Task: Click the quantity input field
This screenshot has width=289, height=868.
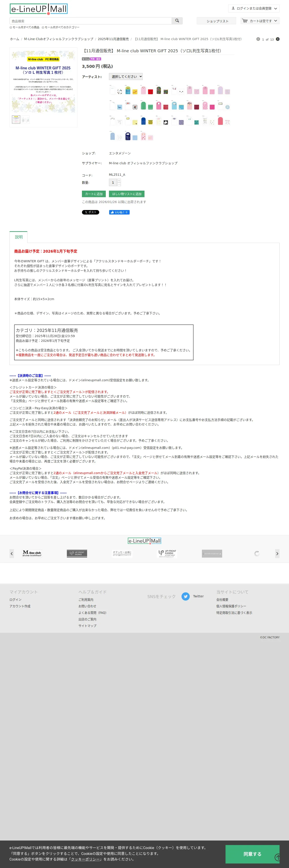Action: 113,182
